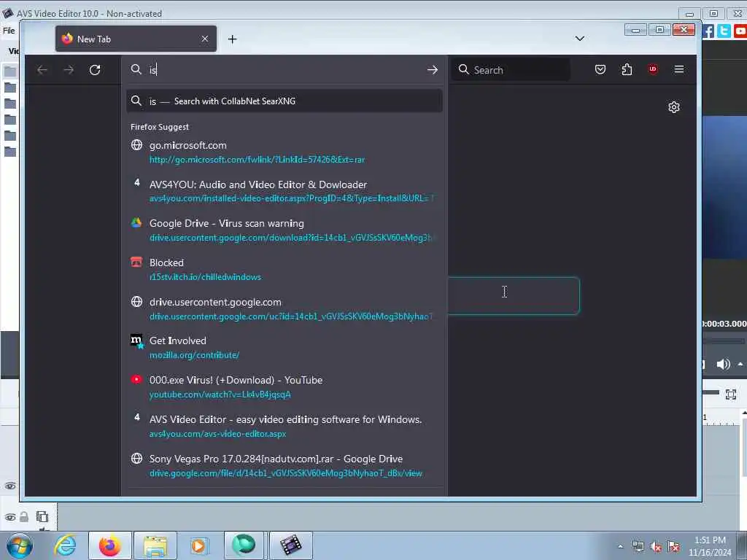This screenshot has width=747, height=560.
Task: Open Windows Media Player on taskbar
Action: tap(198, 545)
